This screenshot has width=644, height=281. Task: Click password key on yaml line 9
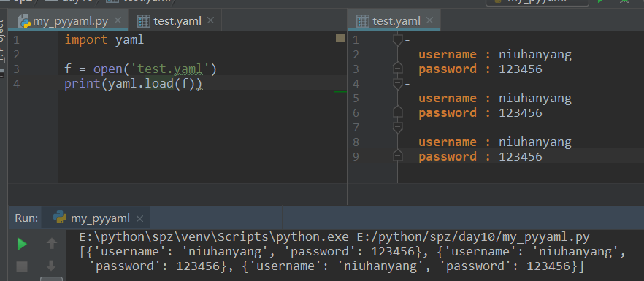pos(448,156)
